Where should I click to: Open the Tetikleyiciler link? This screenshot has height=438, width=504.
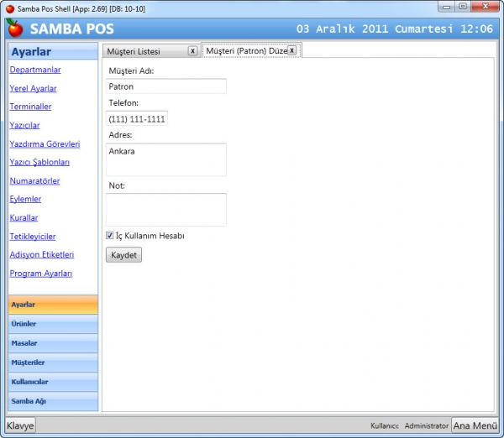coord(33,237)
